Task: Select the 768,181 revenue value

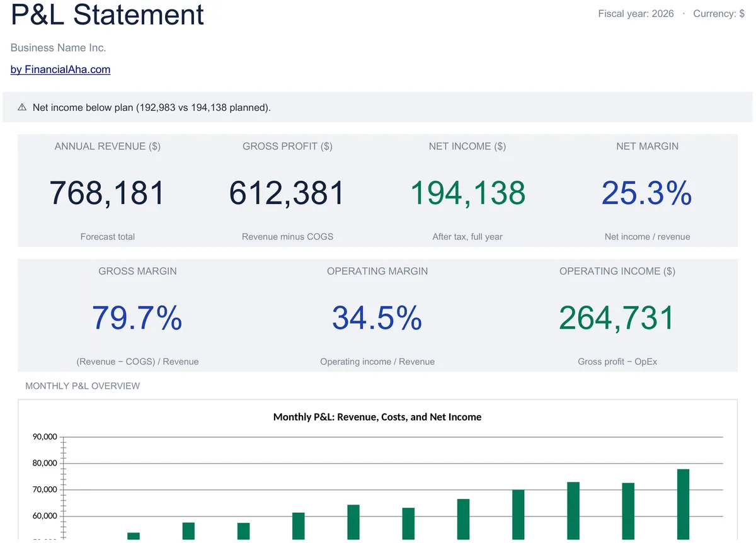Action: (x=108, y=193)
